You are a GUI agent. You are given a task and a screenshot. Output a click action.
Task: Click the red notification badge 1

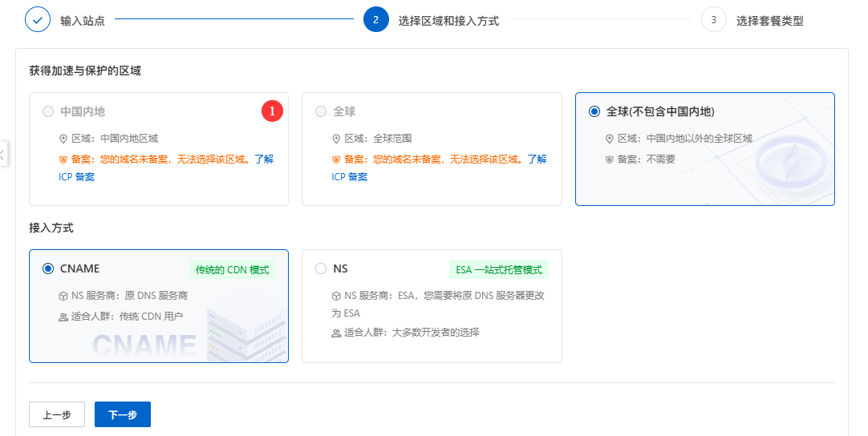click(x=273, y=111)
